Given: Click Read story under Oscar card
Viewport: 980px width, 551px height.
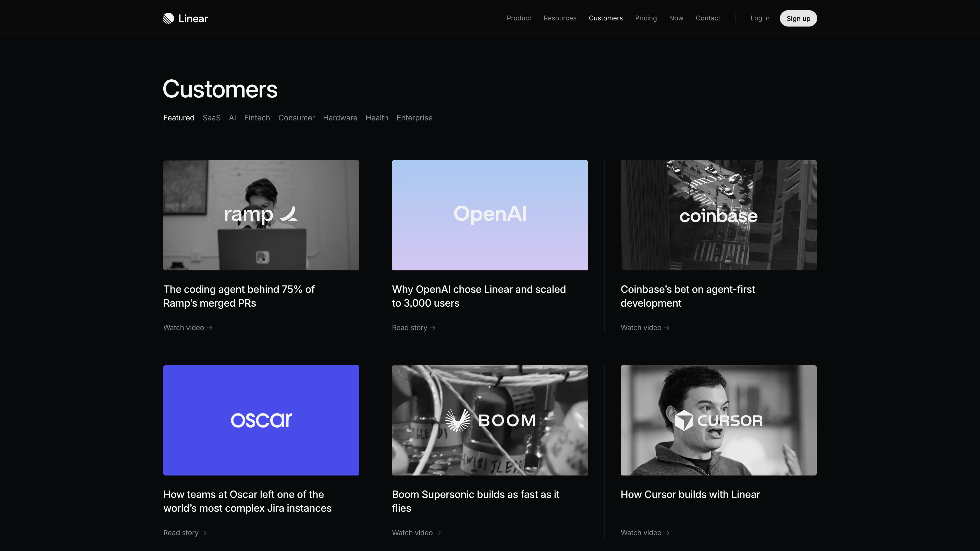Looking at the screenshot, I should (x=185, y=533).
